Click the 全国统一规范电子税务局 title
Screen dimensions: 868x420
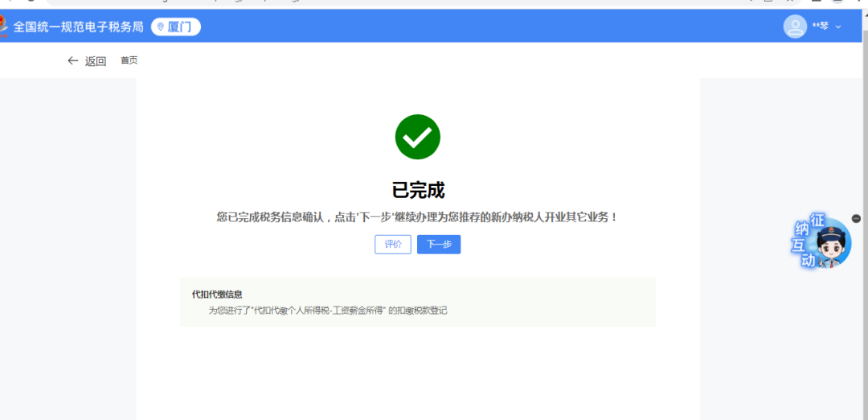coord(78,27)
